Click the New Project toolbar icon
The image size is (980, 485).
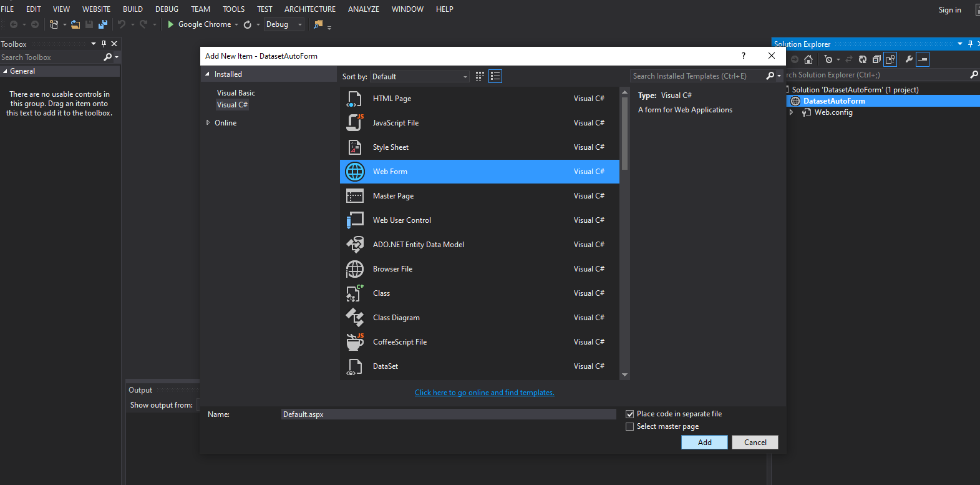54,24
